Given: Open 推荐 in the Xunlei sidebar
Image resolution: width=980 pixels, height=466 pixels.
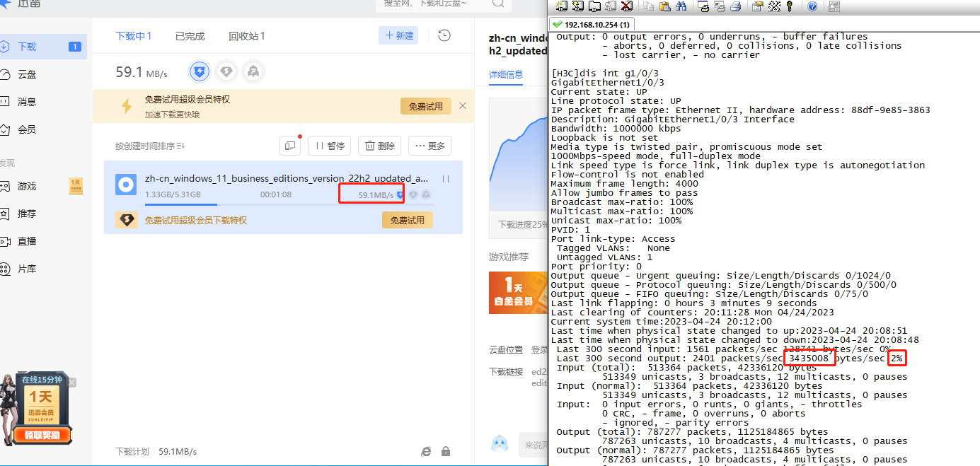Looking at the screenshot, I should coord(27,214).
